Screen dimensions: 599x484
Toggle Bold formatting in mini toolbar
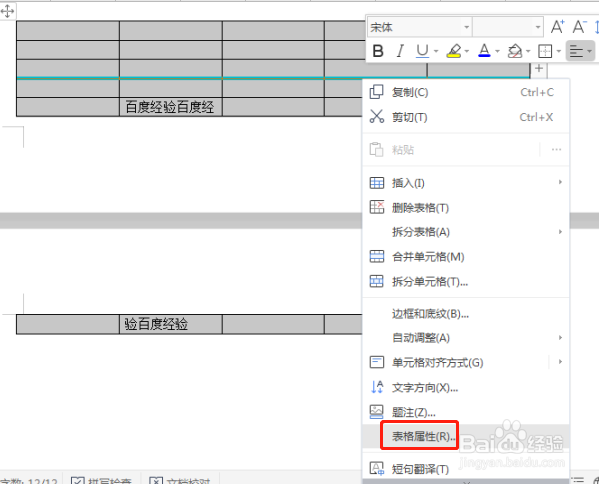click(x=378, y=51)
